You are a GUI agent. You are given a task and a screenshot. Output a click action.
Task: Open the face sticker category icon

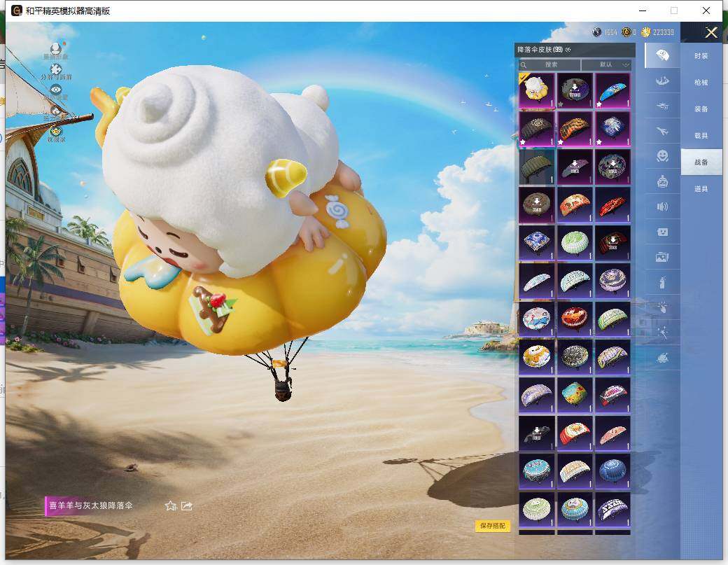662,232
